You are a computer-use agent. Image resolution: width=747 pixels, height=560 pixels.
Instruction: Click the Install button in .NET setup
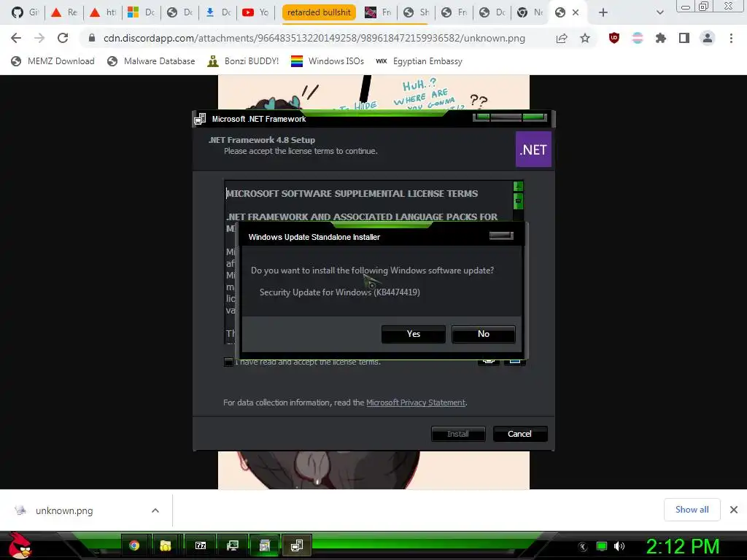click(458, 434)
